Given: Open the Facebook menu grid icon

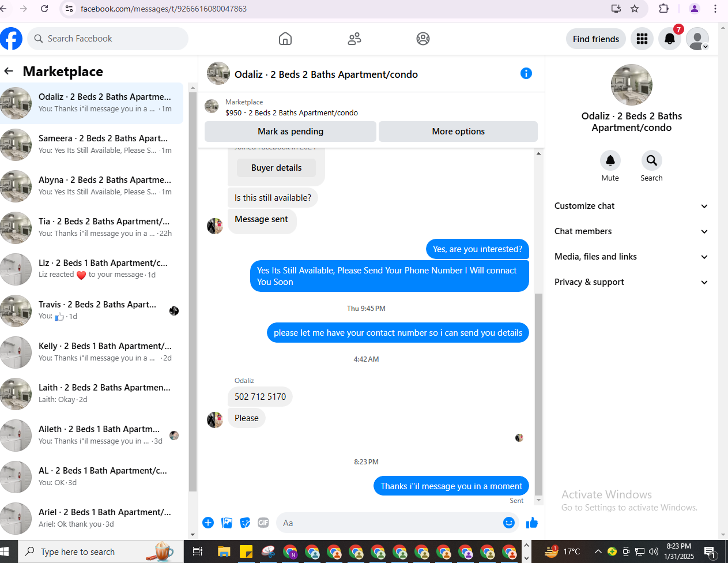Looking at the screenshot, I should [x=642, y=39].
